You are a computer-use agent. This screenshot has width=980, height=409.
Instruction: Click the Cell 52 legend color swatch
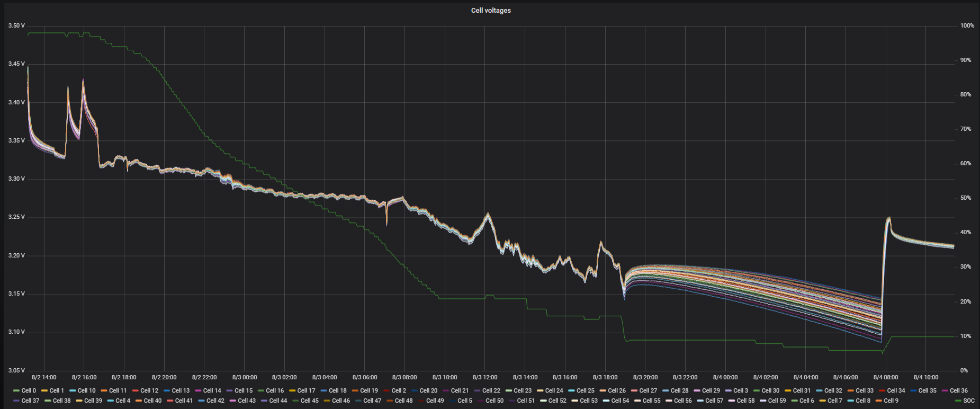(543, 401)
